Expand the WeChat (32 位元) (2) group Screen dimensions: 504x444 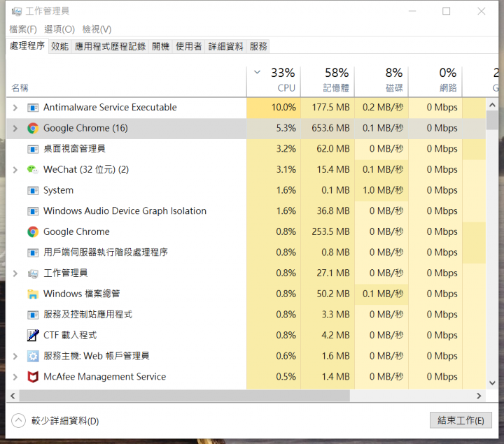(x=15, y=170)
